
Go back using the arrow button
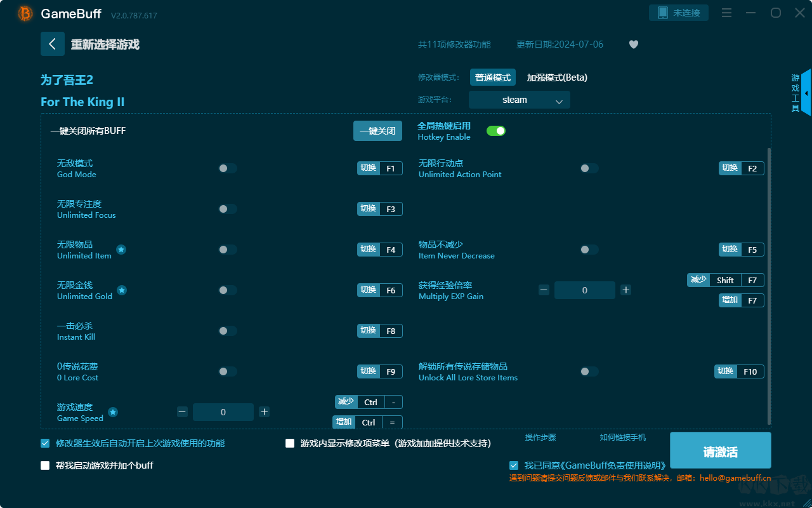53,44
